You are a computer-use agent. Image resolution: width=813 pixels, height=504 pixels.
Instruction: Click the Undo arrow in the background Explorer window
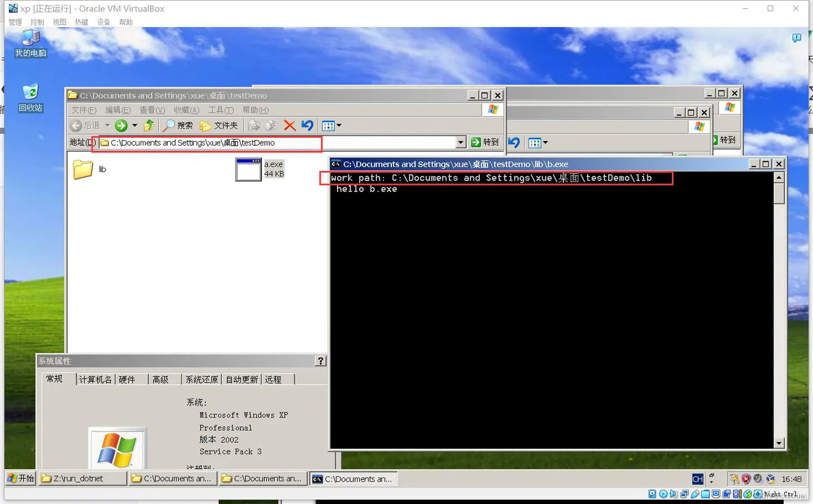[x=514, y=142]
